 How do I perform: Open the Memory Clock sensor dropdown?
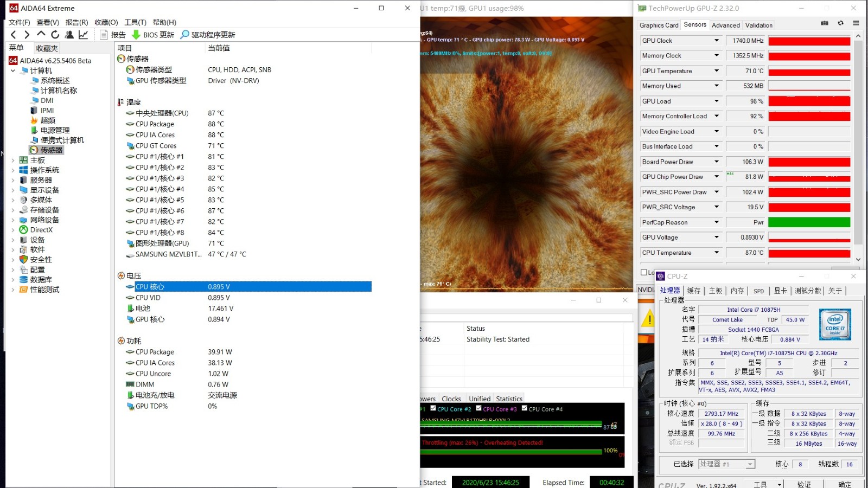coord(716,56)
